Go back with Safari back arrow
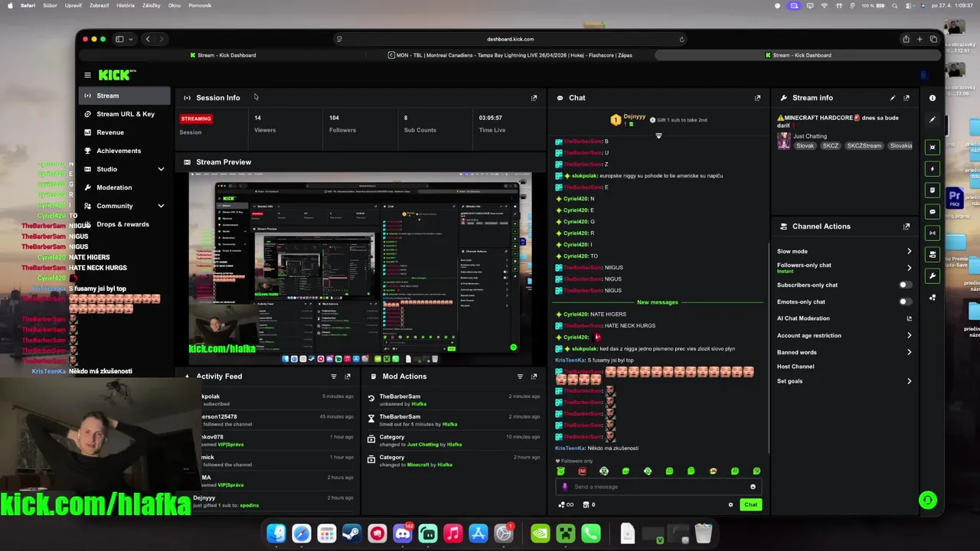The width and height of the screenshot is (980, 551). (148, 39)
